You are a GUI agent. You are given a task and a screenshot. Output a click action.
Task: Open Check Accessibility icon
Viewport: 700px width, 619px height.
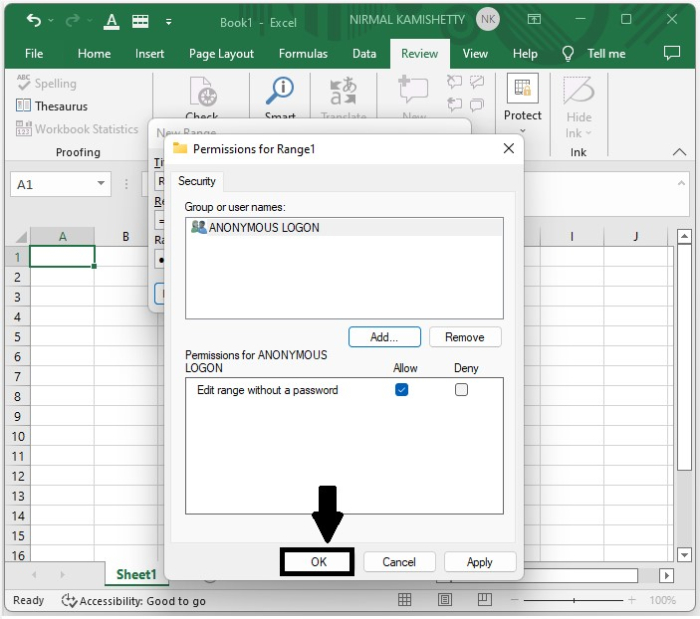pos(202,96)
